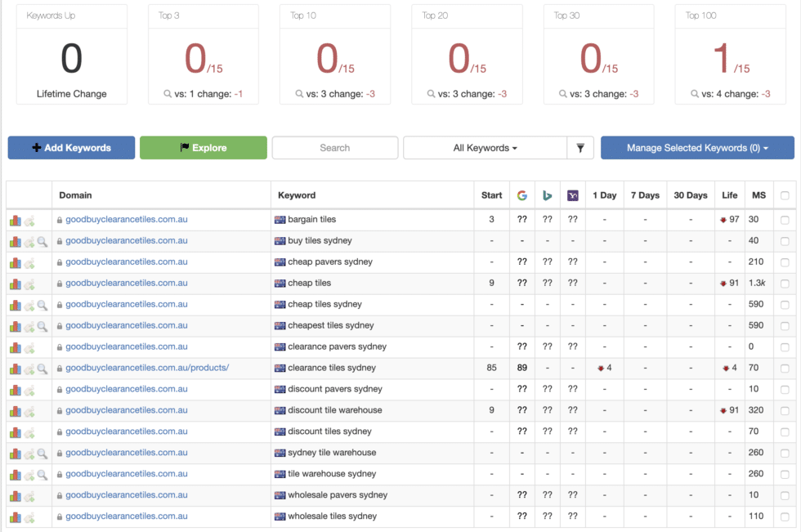Open bar chart icon for cheap tiles row

[x=16, y=284]
